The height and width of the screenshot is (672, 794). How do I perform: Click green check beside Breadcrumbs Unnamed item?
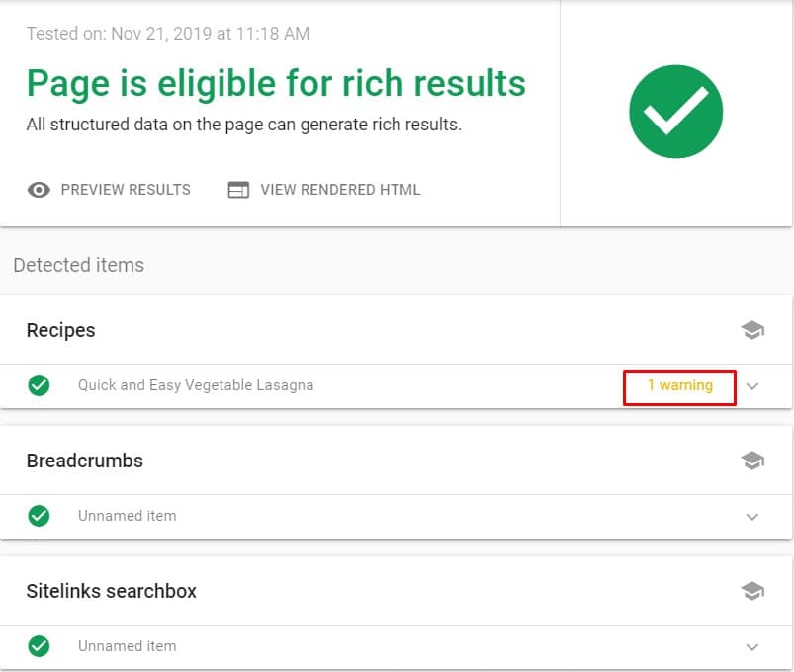[x=39, y=516]
